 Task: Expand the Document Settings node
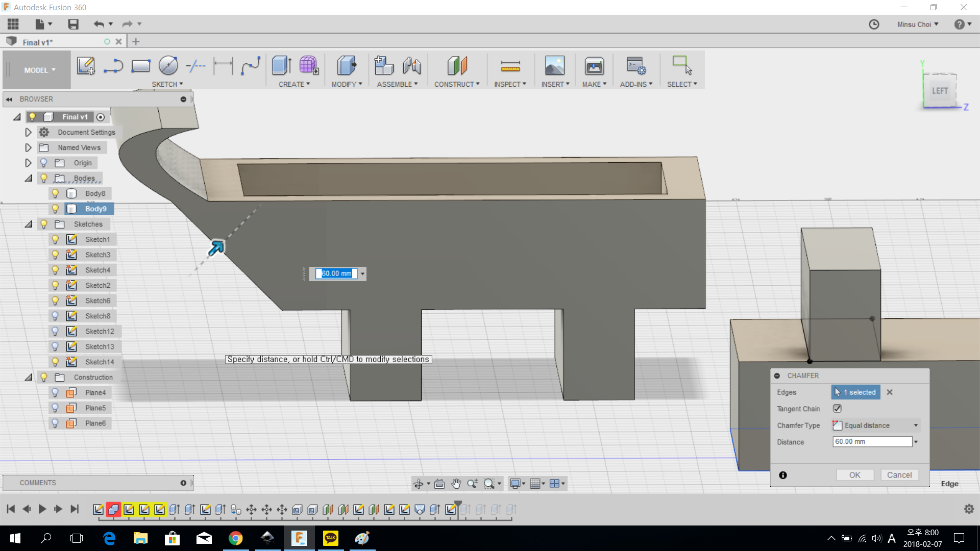pyautogui.click(x=29, y=132)
